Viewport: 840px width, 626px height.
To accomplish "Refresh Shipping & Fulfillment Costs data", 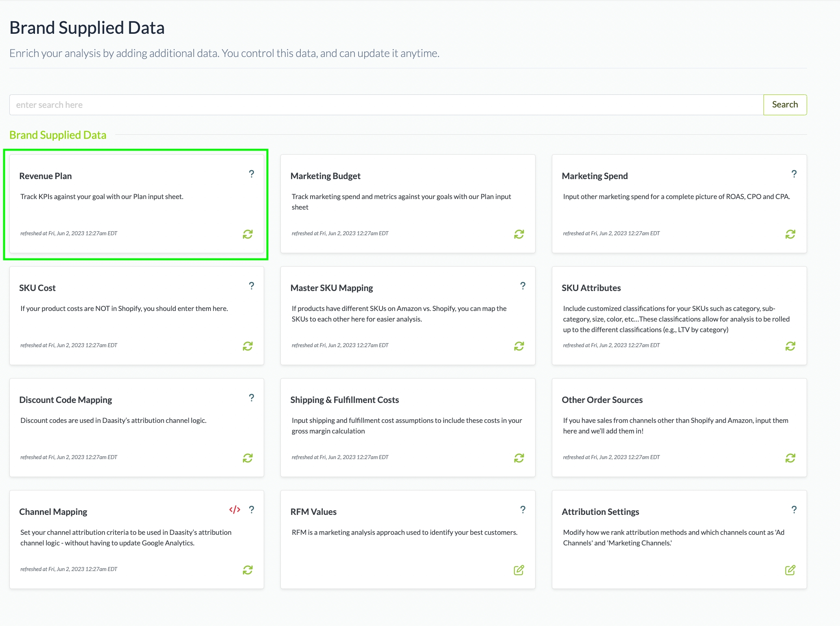I will click(x=518, y=458).
